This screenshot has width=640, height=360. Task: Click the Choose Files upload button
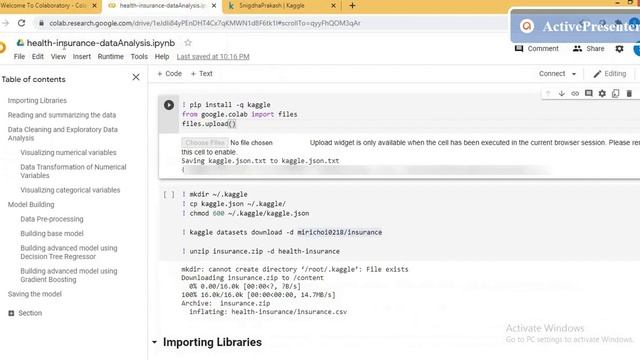[204, 143]
